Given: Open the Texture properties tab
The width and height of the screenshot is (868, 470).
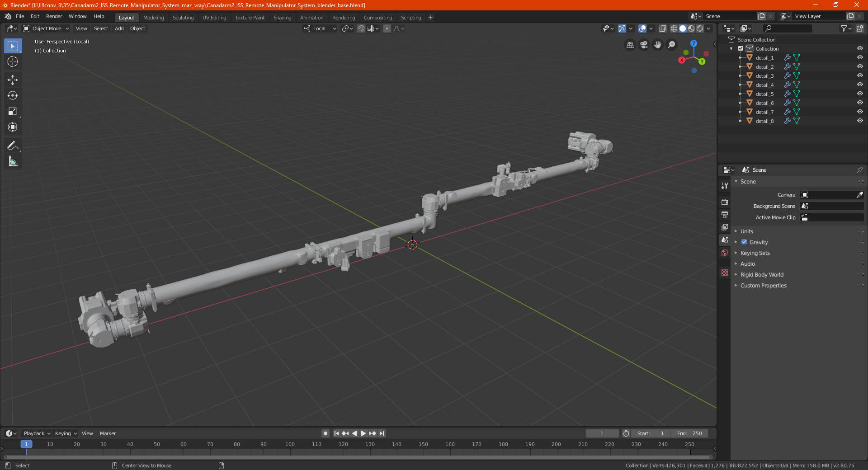Looking at the screenshot, I should coord(725,273).
